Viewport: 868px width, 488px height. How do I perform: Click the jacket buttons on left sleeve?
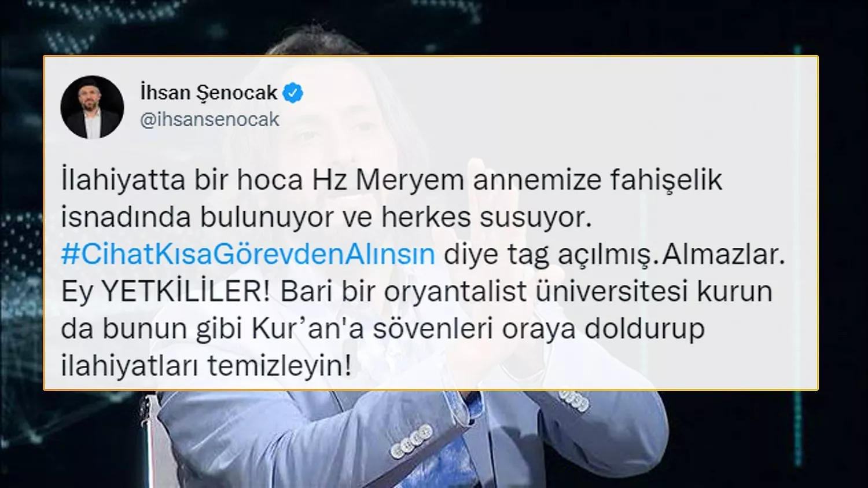click(x=412, y=441)
